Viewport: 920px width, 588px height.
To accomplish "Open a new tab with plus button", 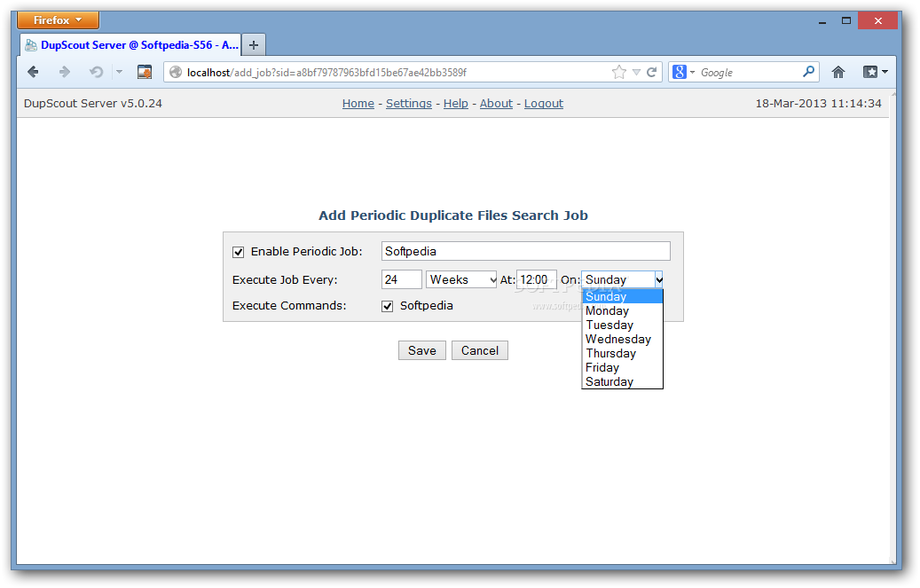I will click(x=254, y=45).
